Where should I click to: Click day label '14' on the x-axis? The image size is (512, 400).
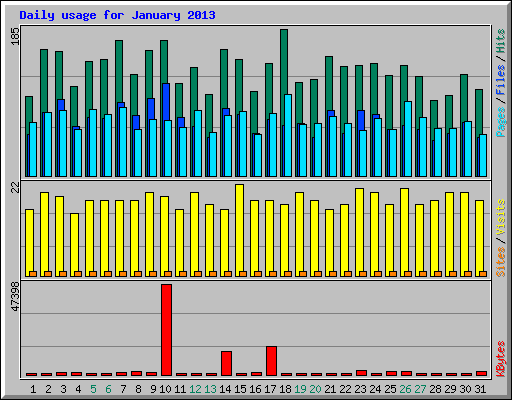click(x=225, y=389)
